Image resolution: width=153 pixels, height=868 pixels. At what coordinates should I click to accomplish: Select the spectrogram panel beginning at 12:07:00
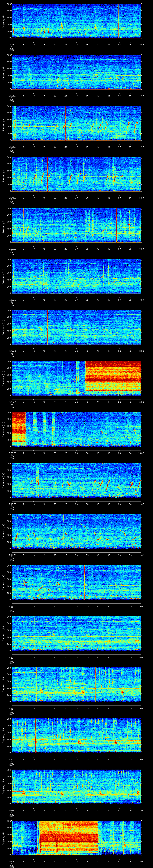click(76, 327)
